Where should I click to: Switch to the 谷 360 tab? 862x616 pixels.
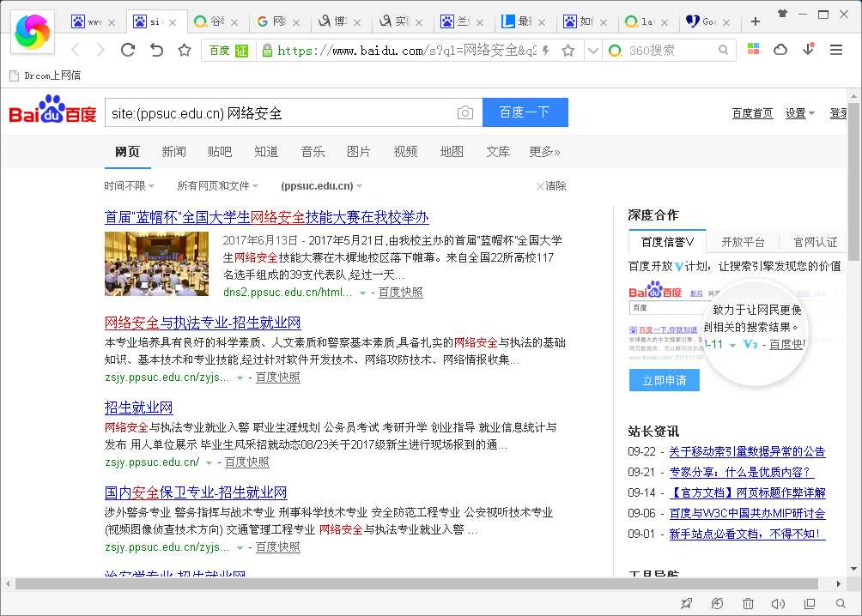pos(215,21)
